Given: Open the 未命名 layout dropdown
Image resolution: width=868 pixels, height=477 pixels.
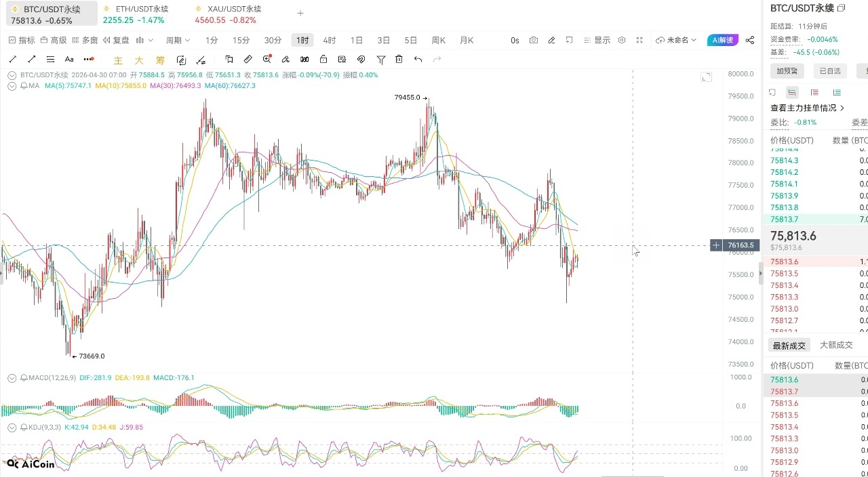Looking at the screenshot, I should [x=676, y=40].
